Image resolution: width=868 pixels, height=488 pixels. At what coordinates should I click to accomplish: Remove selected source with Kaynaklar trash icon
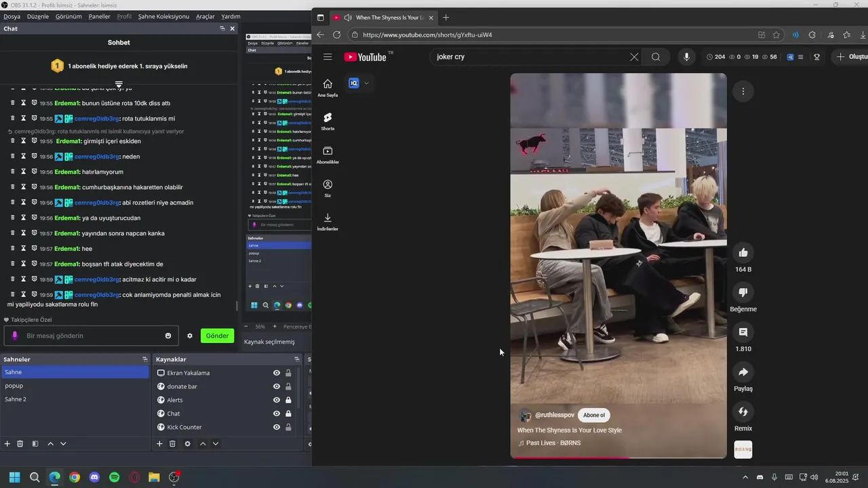coord(172,444)
